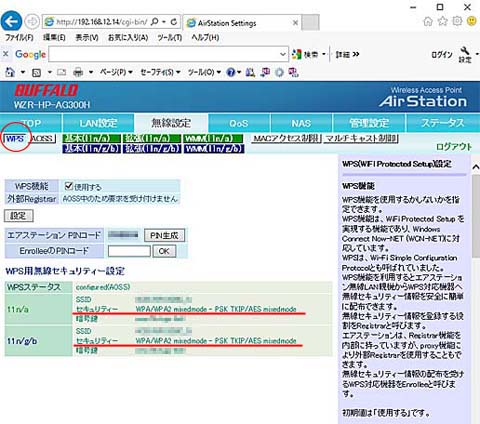Switch to the 管理設定 tab
Image resolution: width=480 pixels, height=424 pixels.
pyautogui.click(x=369, y=123)
